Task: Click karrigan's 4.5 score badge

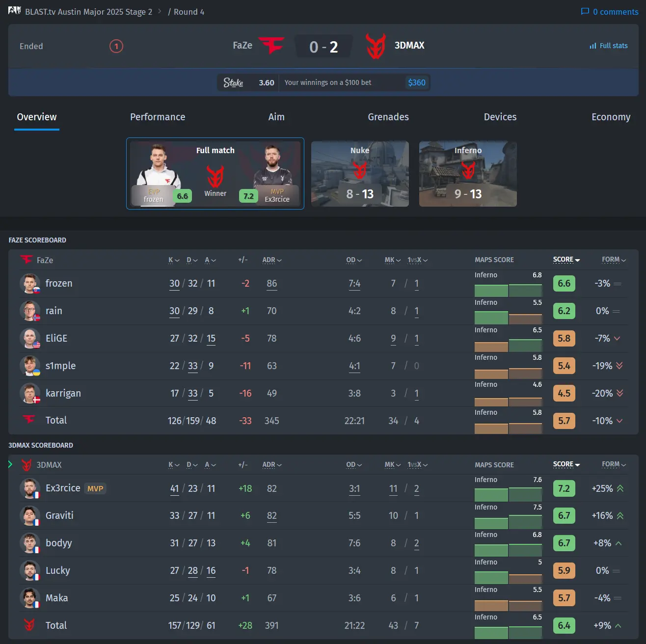Action: [564, 393]
